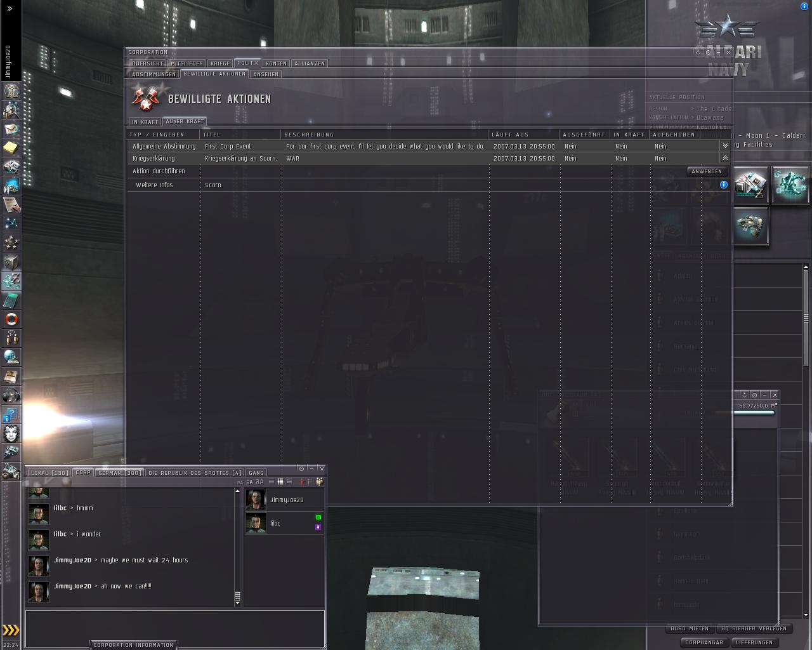Image resolution: width=812 pixels, height=650 pixels.
Task: Open the station service icon with cards
Action: (x=751, y=185)
